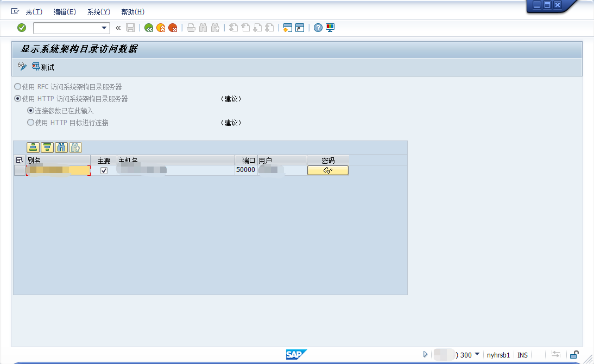Maximize the SAP window
Image resolution: width=594 pixels, height=364 pixels.
click(x=547, y=5)
